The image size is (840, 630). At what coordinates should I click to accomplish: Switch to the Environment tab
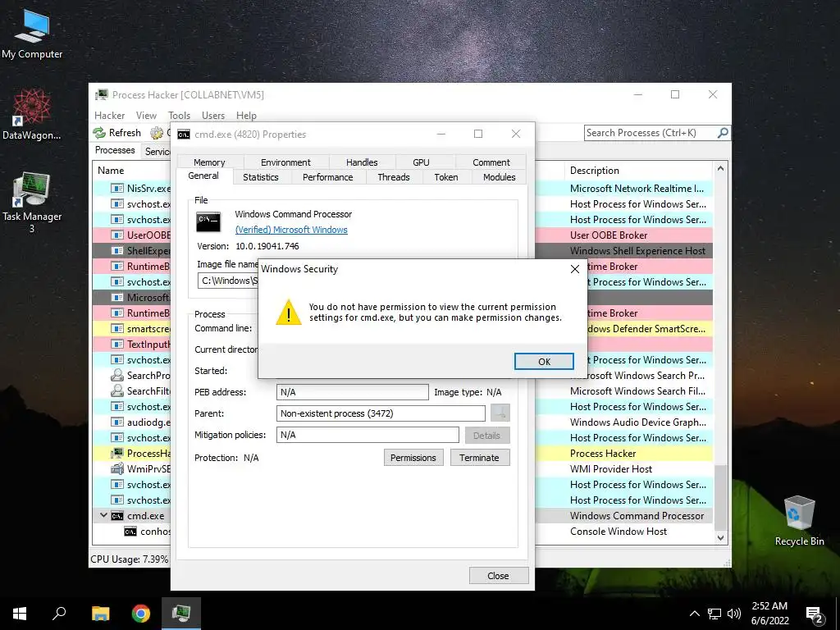[x=285, y=162]
